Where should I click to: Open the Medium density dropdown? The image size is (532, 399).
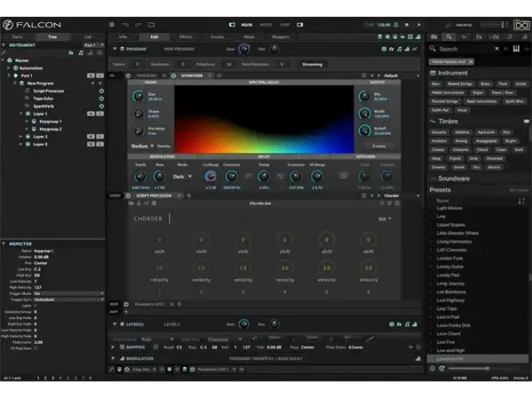[142, 146]
